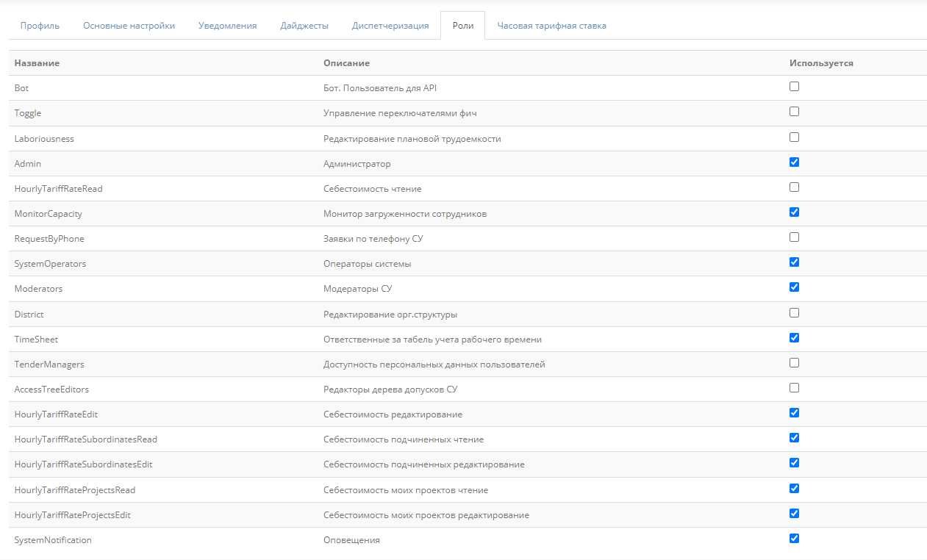Enable the Bot role checkbox

(x=794, y=87)
